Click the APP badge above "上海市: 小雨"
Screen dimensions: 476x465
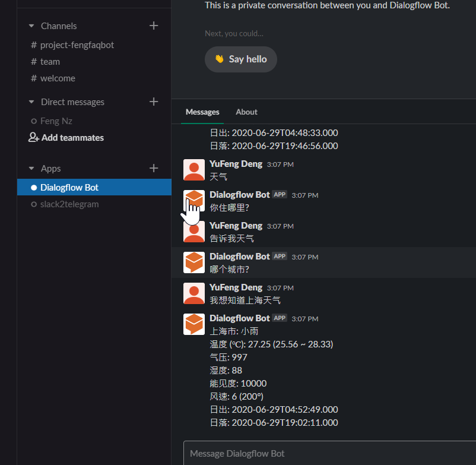280,318
